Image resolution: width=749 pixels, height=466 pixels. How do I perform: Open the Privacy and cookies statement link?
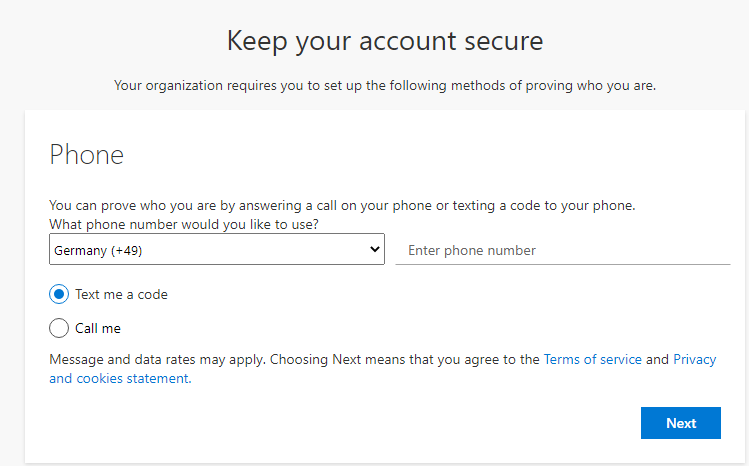[694, 359]
